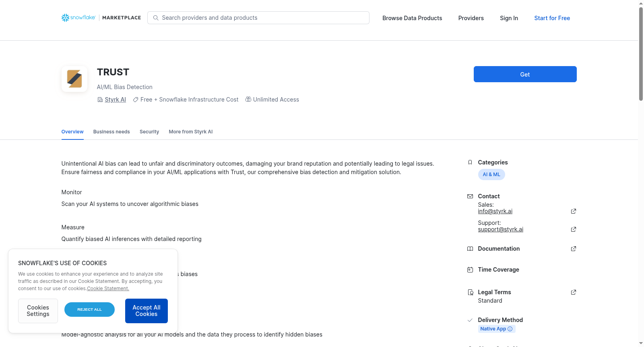Open external link for support@styrk.ai
644x347 pixels.
(x=574, y=229)
